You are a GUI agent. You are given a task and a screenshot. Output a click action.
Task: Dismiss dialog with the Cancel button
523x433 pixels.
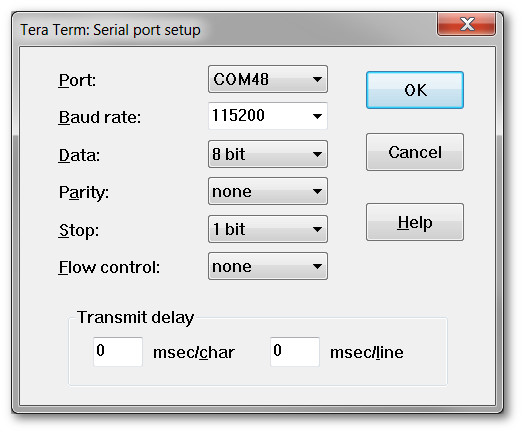(x=415, y=152)
